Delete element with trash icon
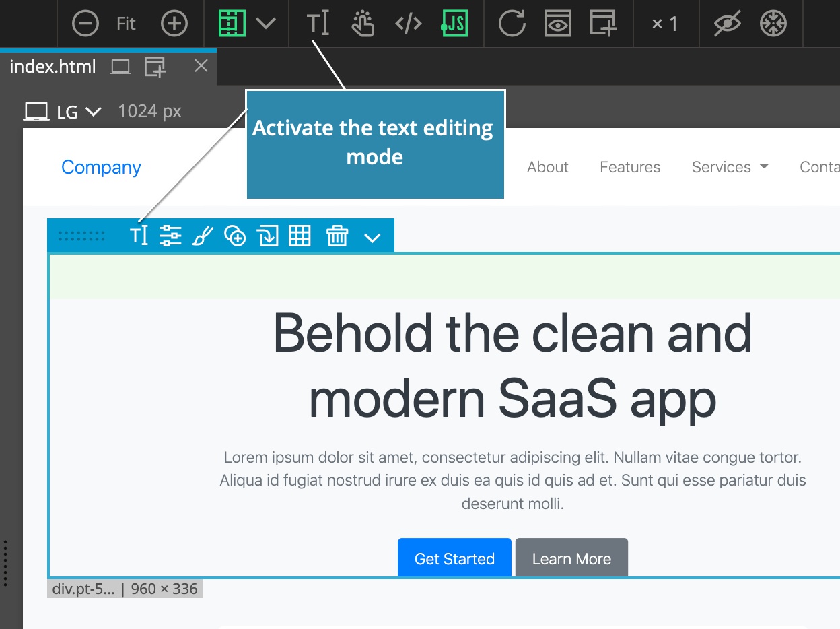 (337, 236)
